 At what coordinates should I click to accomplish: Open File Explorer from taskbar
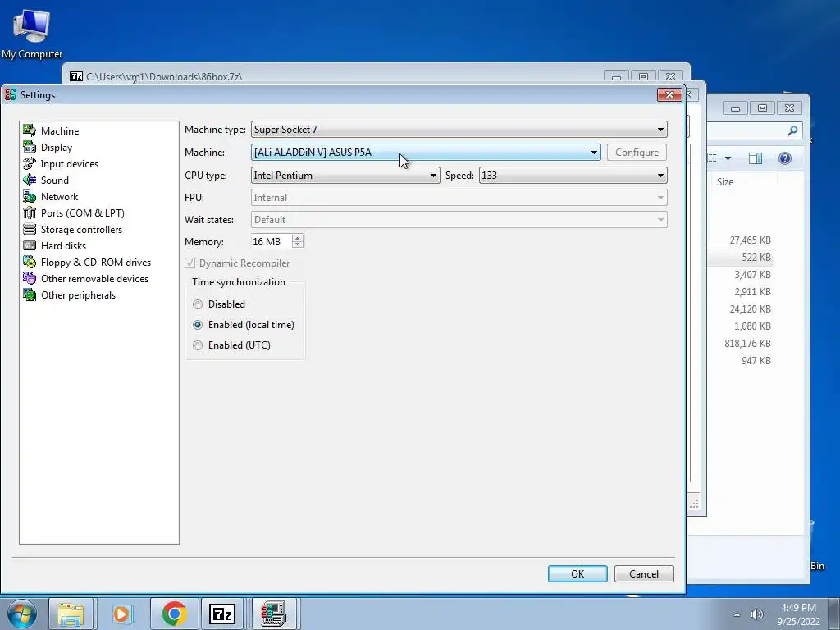point(71,614)
